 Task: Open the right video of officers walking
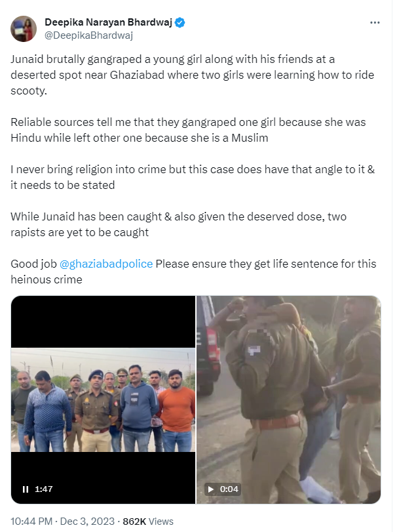pos(288,399)
